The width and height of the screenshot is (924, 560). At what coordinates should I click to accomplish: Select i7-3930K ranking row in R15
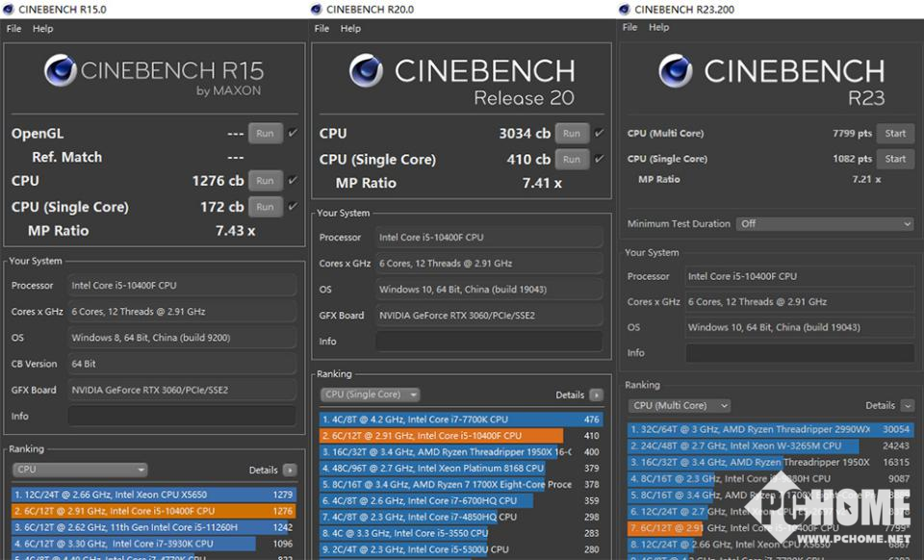tap(153, 544)
